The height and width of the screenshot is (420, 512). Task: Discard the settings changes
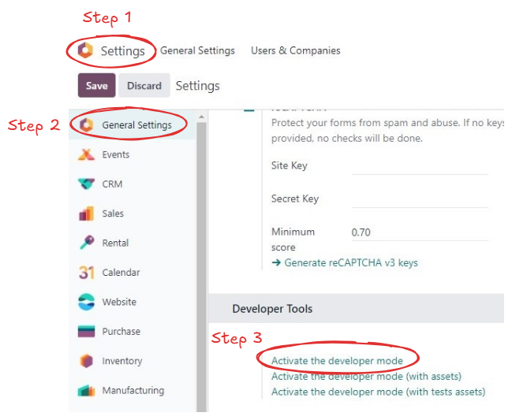coord(144,85)
